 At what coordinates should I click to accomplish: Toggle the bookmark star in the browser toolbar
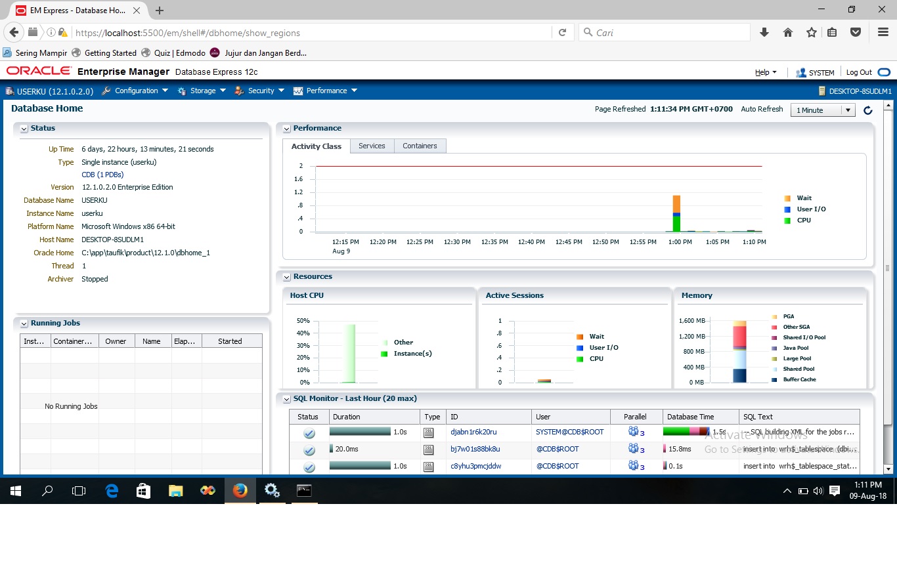[811, 31]
